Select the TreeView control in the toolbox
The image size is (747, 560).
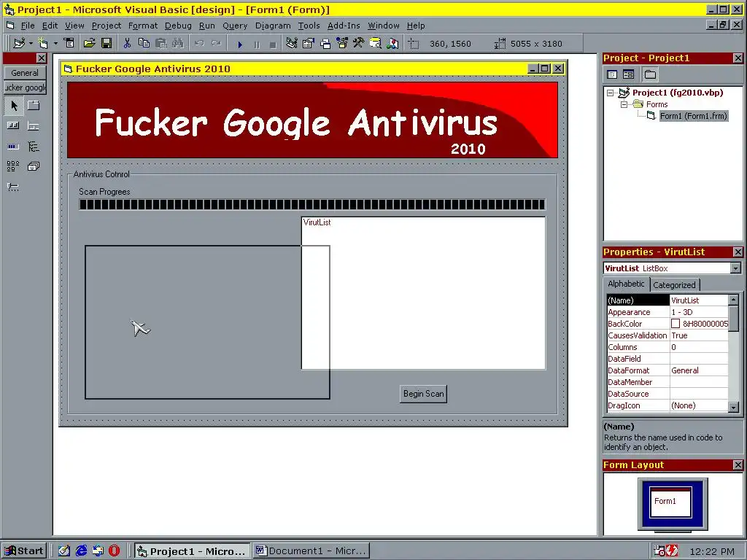click(34, 146)
